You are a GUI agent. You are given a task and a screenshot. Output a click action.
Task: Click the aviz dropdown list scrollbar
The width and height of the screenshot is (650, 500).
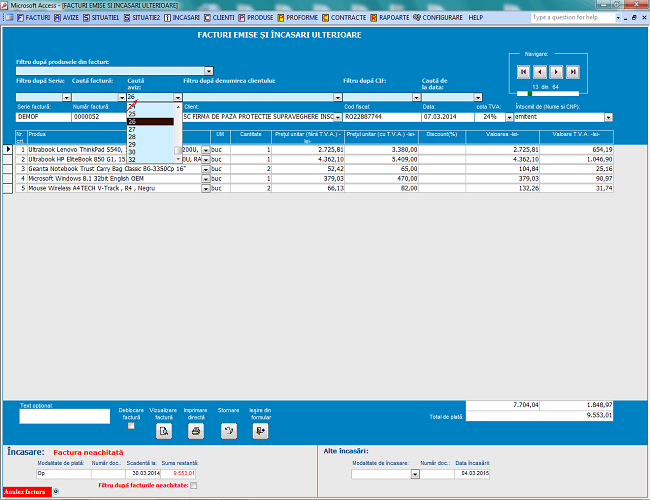pos(178,133)
